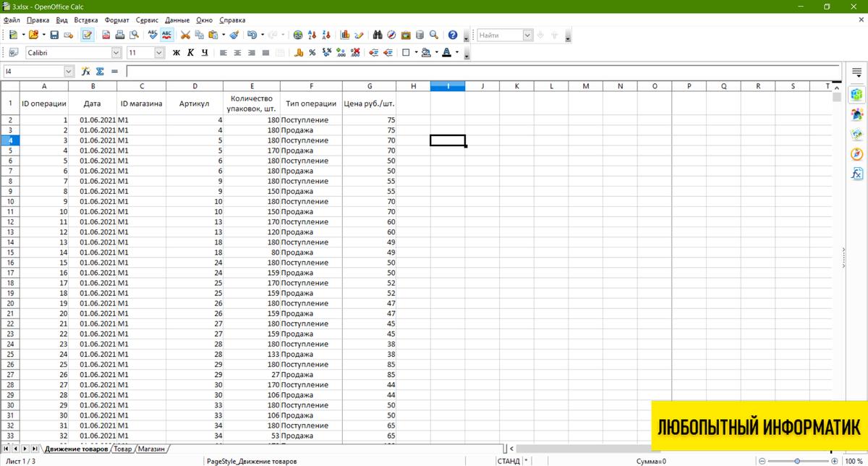Open the Правка menu
This screenshot has height=466, width=868.
pyautogui.click(x=37, y=20)
